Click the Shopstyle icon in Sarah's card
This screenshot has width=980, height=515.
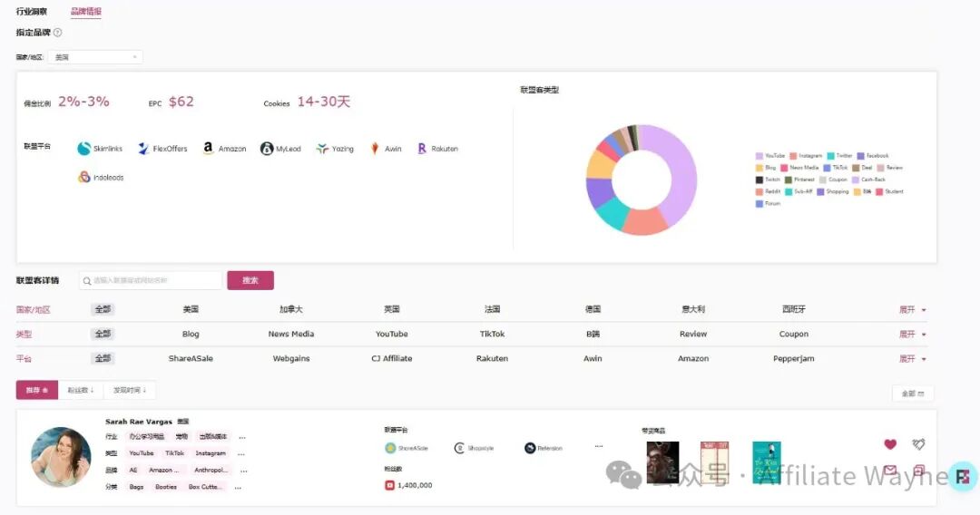pyautogui.click(x=459, y=448)
